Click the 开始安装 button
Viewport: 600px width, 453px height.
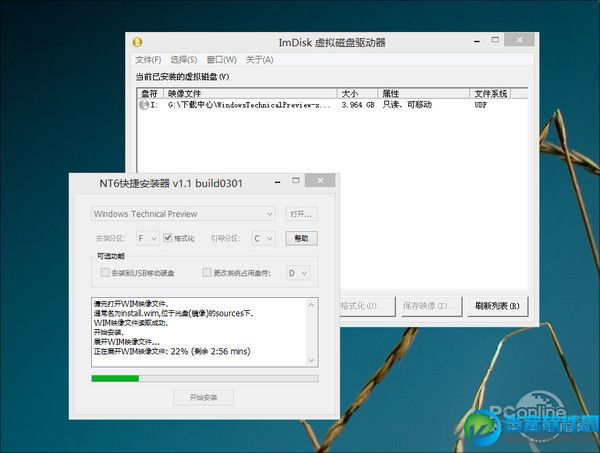203,398
